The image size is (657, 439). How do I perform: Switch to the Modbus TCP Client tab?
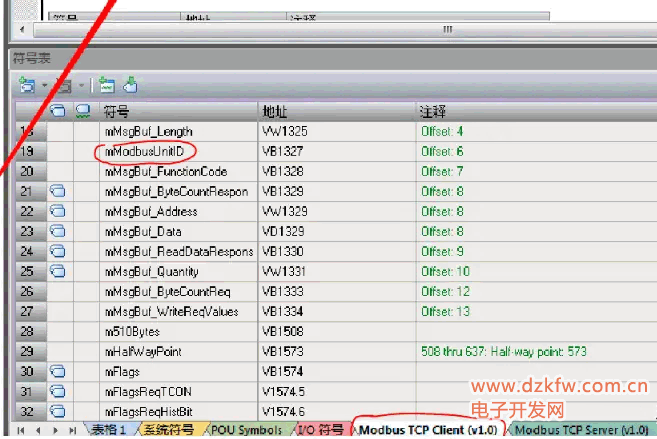click(428, 429)
